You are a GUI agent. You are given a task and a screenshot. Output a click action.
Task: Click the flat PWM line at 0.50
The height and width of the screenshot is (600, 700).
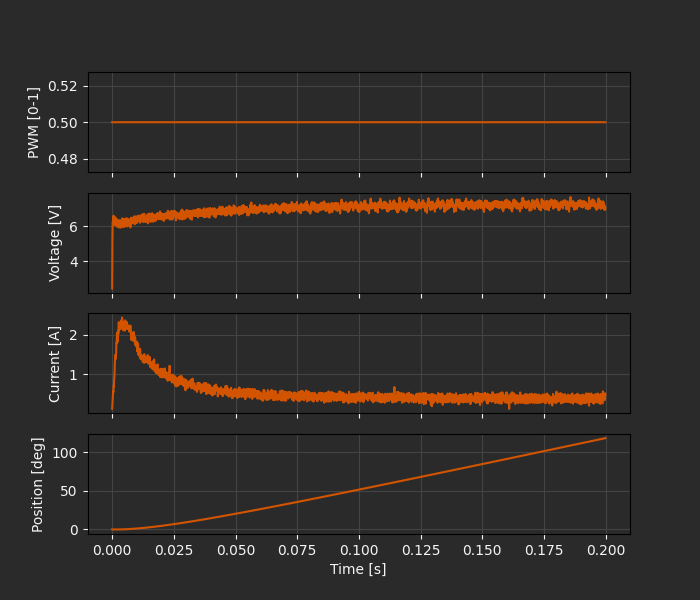tap(358, 122)
